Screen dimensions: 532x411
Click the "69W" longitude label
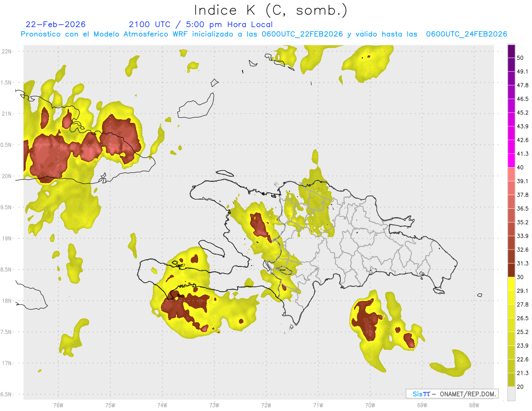422,405
